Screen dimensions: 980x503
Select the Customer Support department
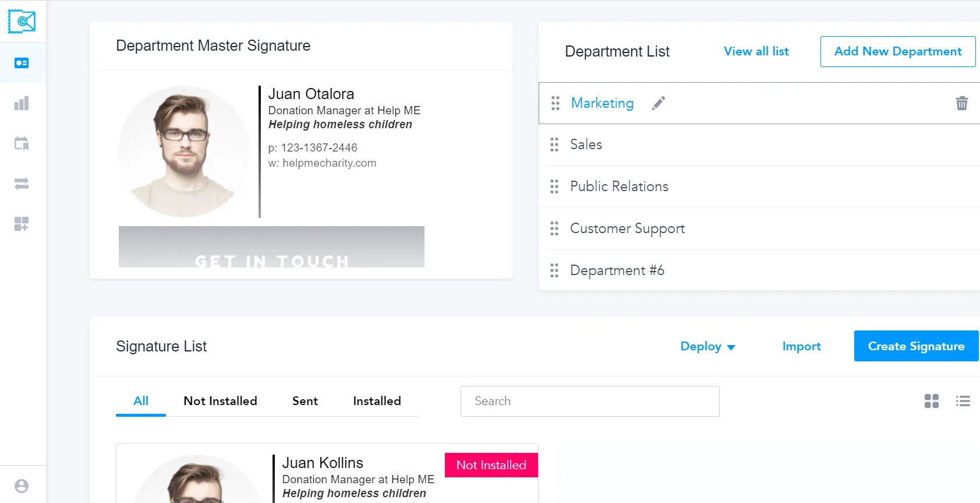627,228
